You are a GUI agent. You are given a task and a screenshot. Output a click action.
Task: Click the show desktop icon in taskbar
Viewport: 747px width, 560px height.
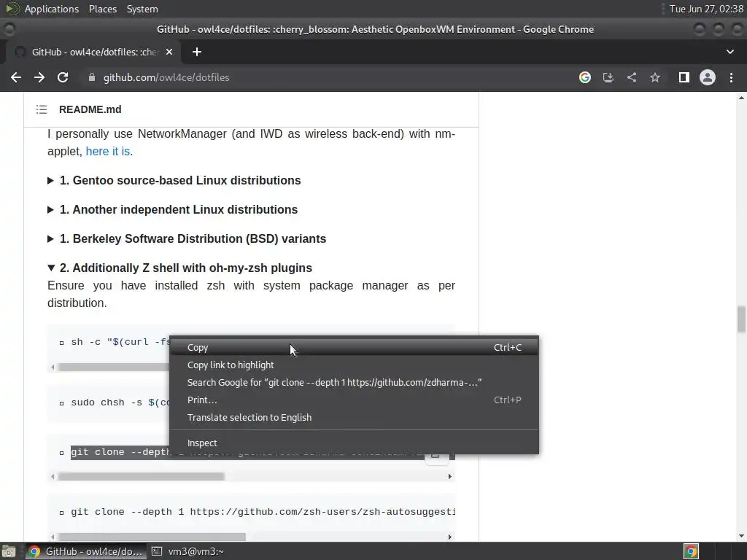[8, 551]
